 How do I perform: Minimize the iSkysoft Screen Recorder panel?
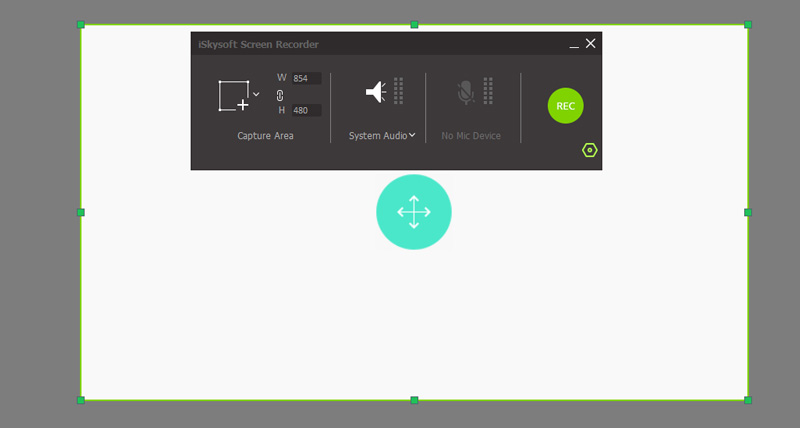pos(574,44)
